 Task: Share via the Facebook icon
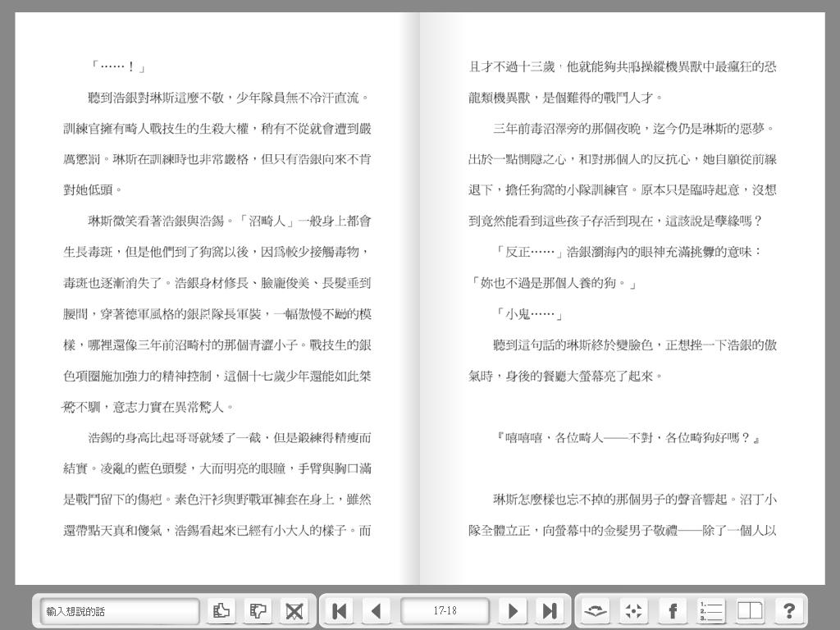coord(673,610)
